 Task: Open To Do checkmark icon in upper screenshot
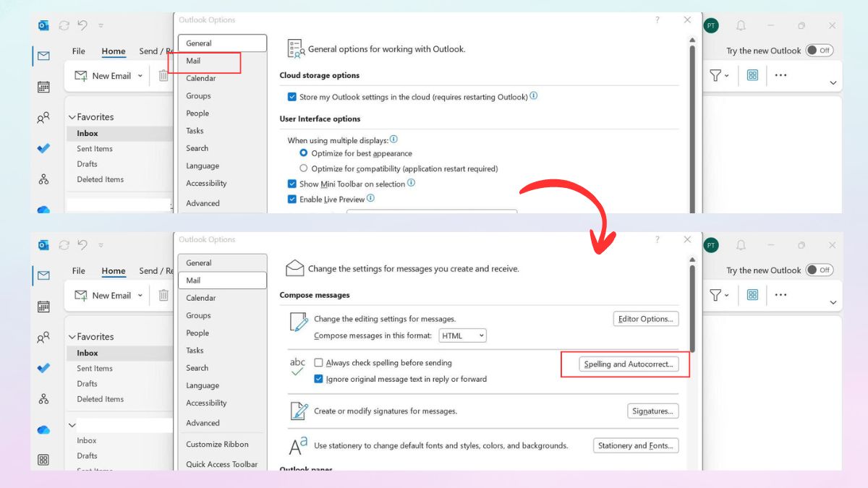pyautogui.click(x=43, y=148)
